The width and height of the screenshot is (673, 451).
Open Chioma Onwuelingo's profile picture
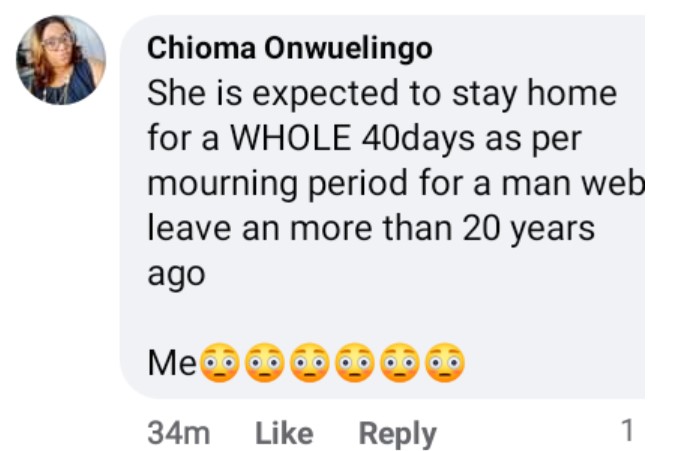60,60
